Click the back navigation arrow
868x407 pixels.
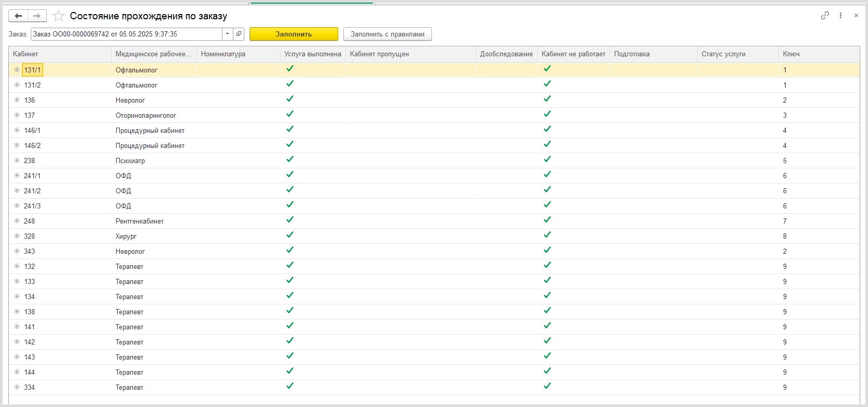pyautogui.click(x=18, y=16)
